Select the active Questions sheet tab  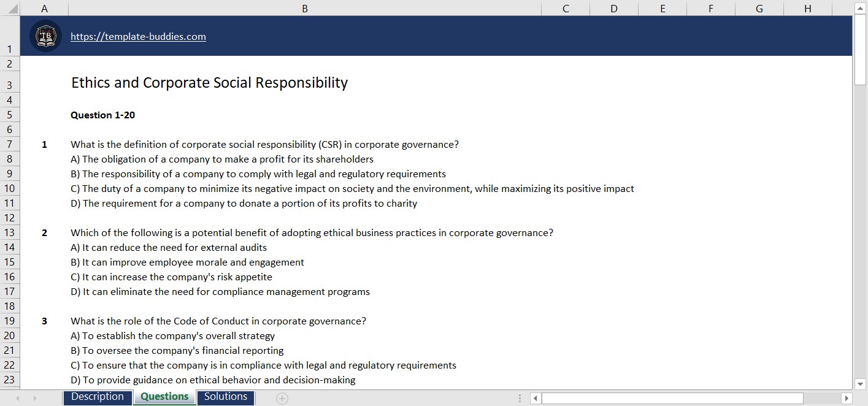point(164,397)
